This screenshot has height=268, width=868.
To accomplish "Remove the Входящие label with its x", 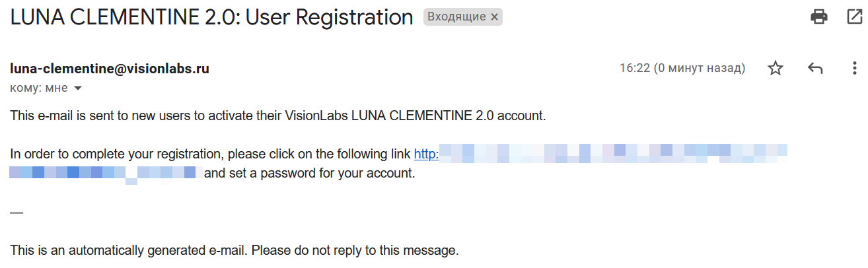I will click(x=494, y=17).
